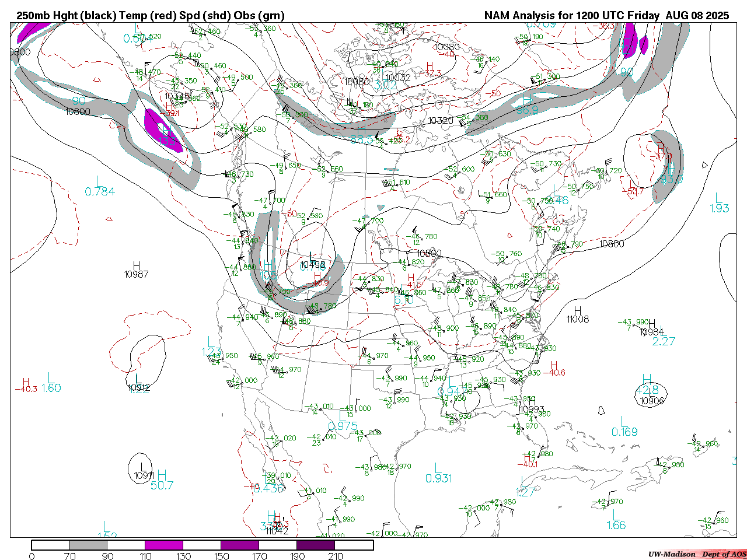Click the magenta 110–130 speed legend swatch
Viewport: 747px width, 560px height.
tap(164, 545)
